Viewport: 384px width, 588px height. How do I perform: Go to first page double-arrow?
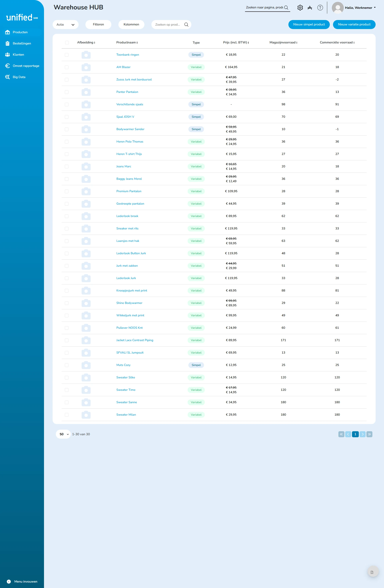[341, 434]
